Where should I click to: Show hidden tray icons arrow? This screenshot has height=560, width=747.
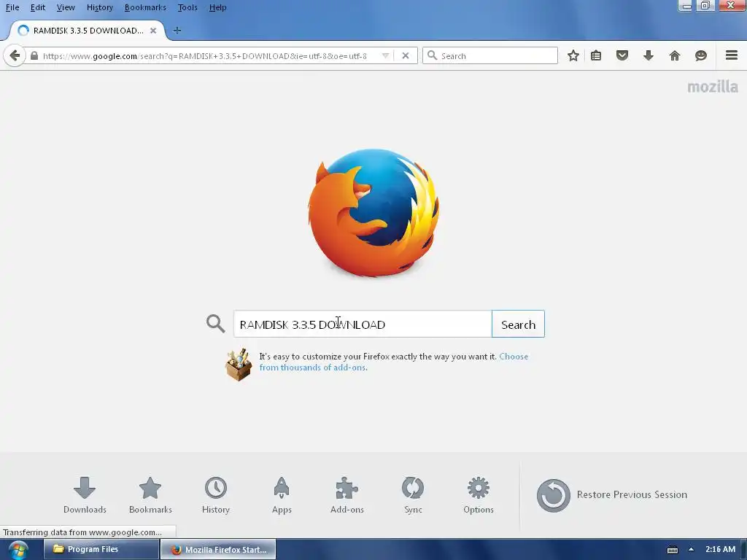(691, 550)
